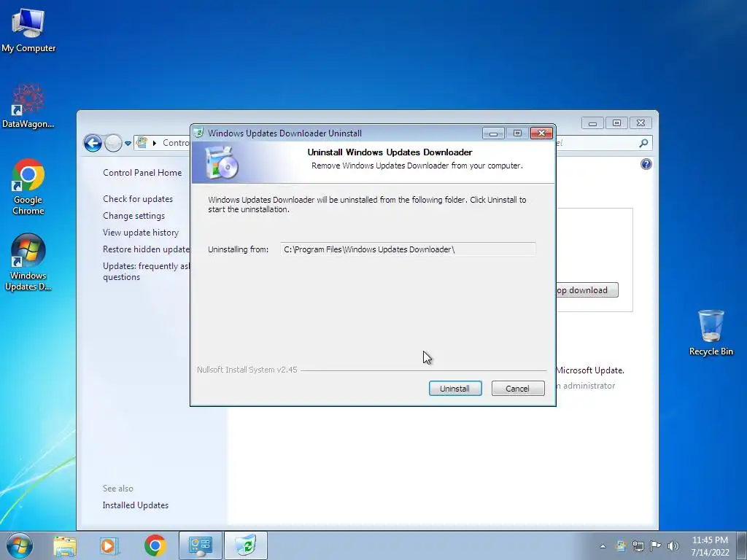Launch Windows Media Player from taskbar
The image size is (747, 560).
coord(109,545)
